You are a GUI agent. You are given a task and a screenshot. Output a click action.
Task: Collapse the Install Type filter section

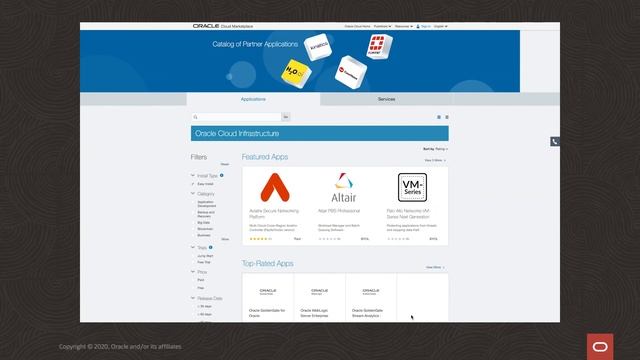tap(193, 176)
